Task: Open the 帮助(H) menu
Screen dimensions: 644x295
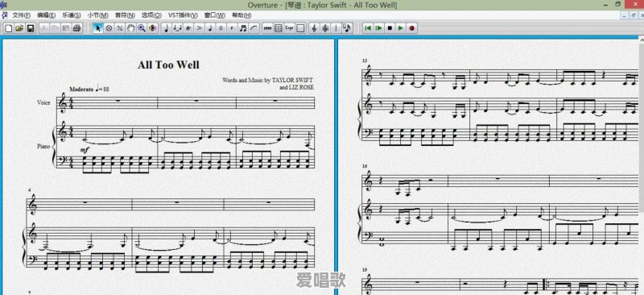Action: point(242,15)
